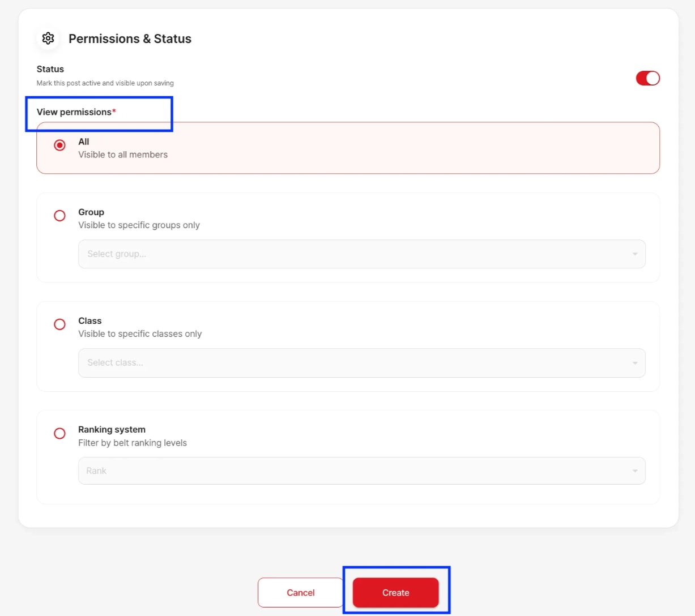Screen dimensions: 695x616
Task: Choose the Group visibility radio option
Action: click(59, 216)
